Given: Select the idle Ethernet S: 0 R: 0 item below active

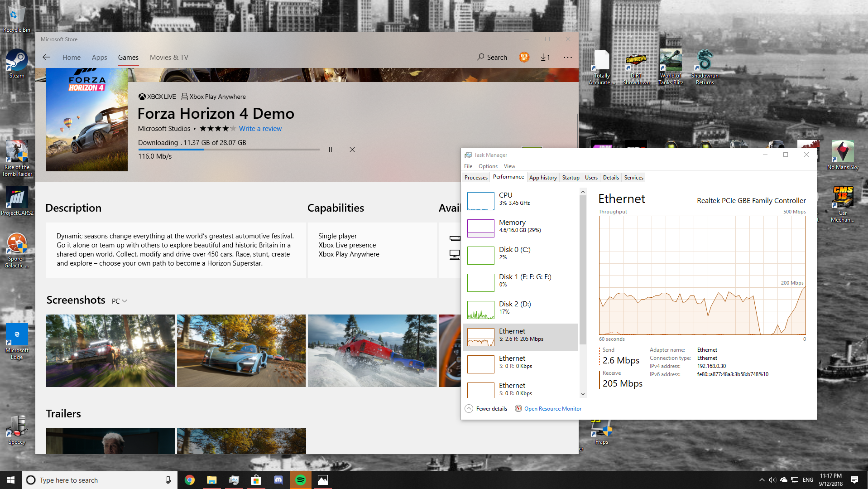Looking at the screenshot, I should pyautogui.click(x=520, y=364).
